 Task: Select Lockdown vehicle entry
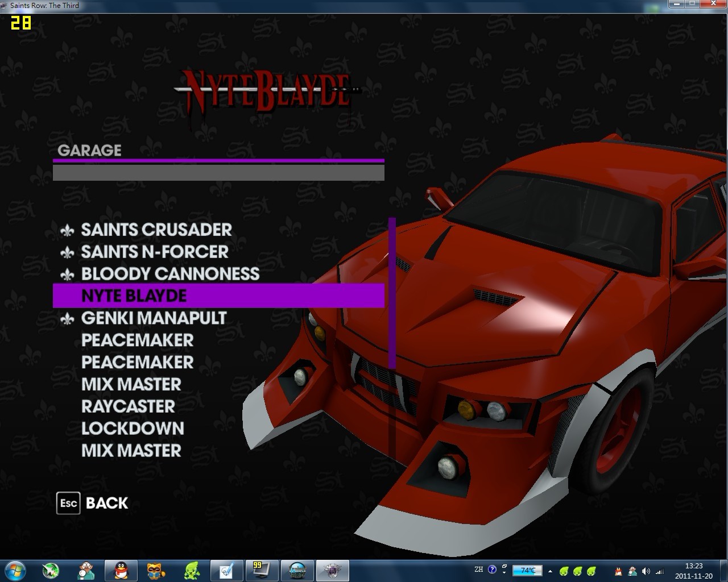133,429
